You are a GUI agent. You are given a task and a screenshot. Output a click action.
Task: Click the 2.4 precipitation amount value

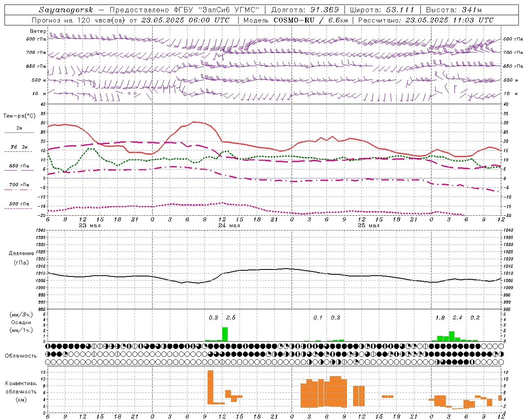click(x=457, y=317)
